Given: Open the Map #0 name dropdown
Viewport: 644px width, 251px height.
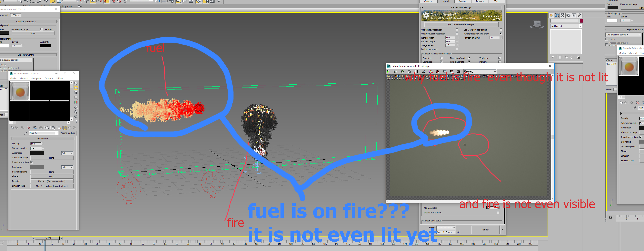Looking at the screenshot, I should pos(57,133).
